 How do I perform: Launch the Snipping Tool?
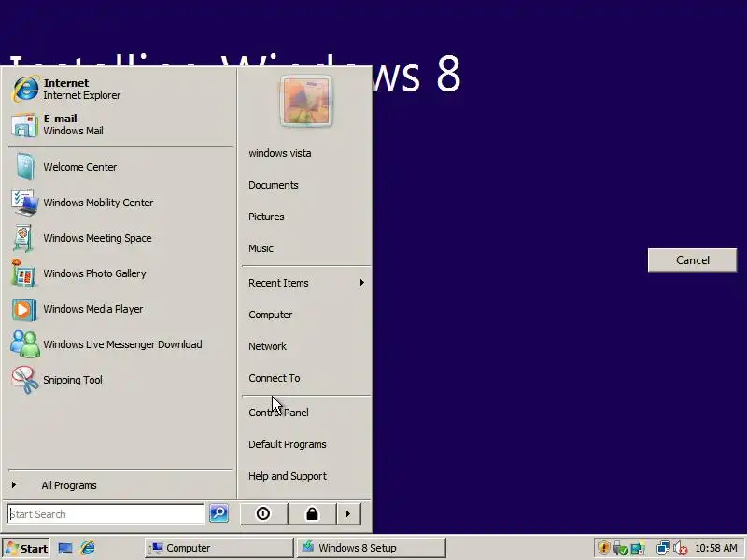[x=121, y=380]
